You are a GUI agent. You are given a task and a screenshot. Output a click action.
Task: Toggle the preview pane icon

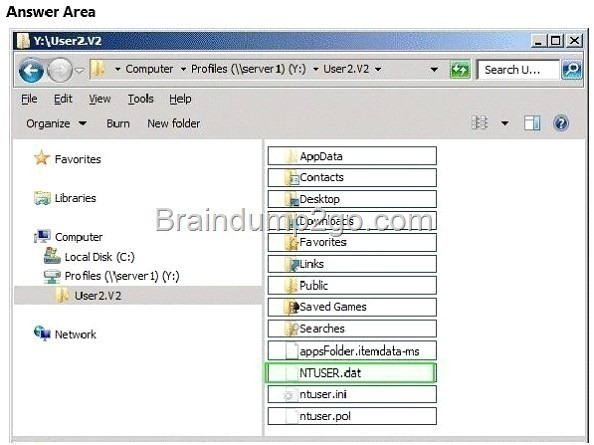pos(531,123)
